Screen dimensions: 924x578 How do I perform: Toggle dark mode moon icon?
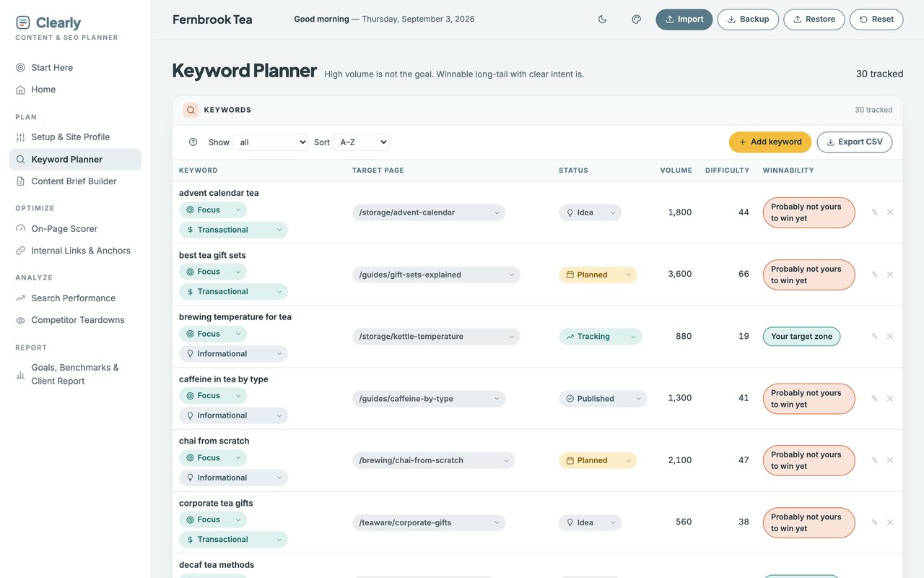tap(603, 20)
